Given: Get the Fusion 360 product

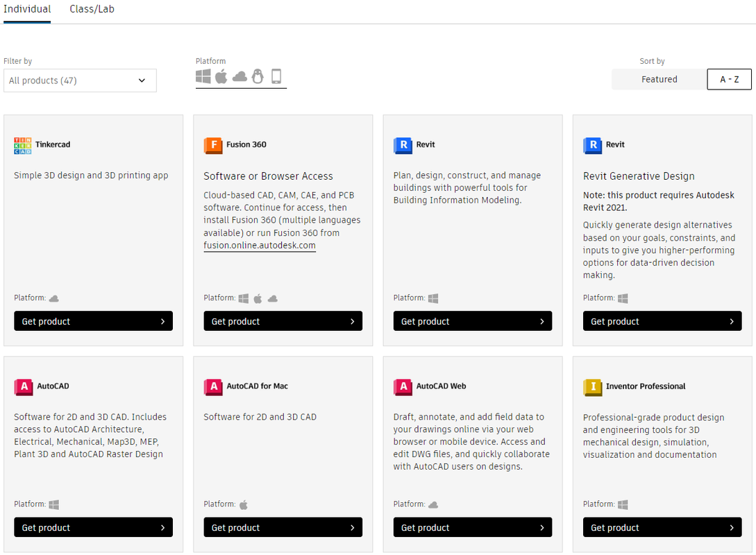Looking at the screenshot, I should (x=283, y=321).
